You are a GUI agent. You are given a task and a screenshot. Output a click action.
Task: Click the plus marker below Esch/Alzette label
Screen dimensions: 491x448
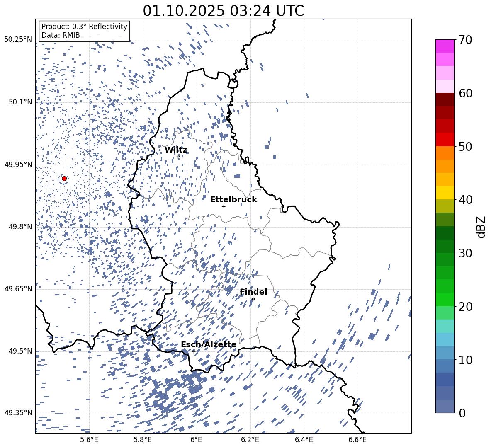pos(194,351)
